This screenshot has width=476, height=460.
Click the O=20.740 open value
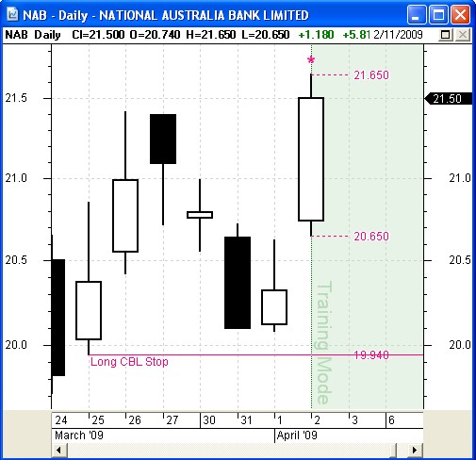[155, 35]
